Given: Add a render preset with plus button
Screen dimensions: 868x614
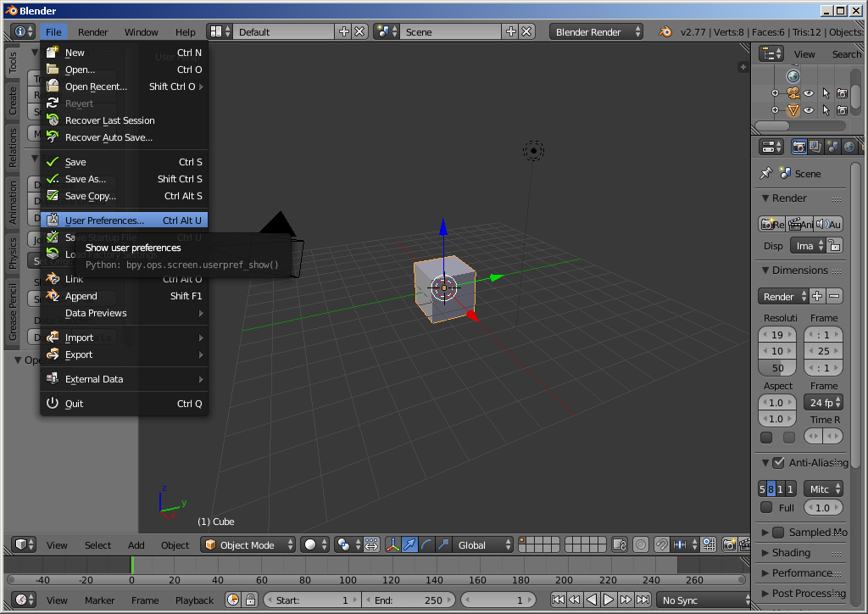Looking at the screenshot, I should click(817, 296).
